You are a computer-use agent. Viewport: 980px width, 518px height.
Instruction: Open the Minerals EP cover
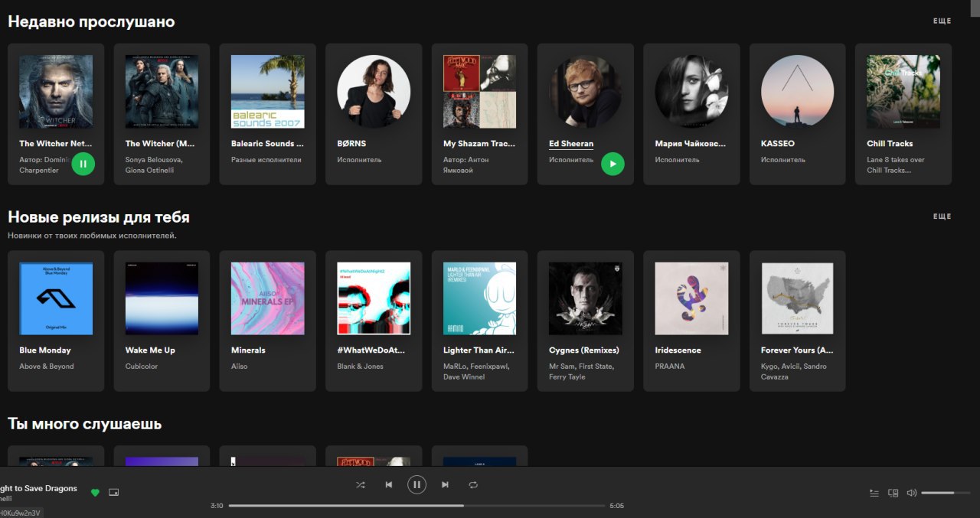point(267,298)
